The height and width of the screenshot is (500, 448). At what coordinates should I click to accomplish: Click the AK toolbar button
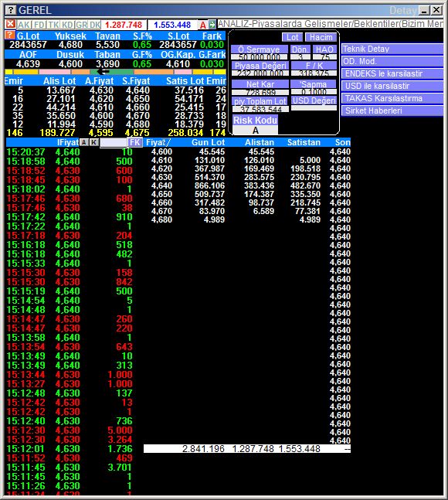point(24,25)
